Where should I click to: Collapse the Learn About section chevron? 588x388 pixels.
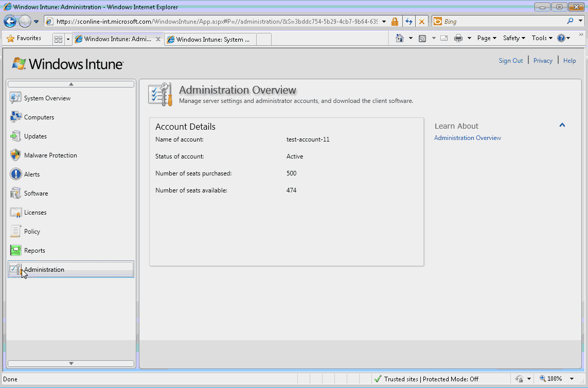[x=562, y=125]
